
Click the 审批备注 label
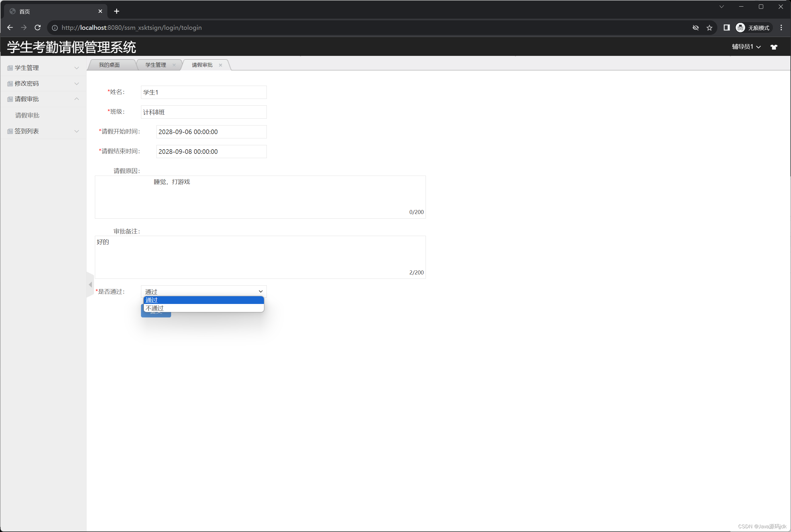127,231
